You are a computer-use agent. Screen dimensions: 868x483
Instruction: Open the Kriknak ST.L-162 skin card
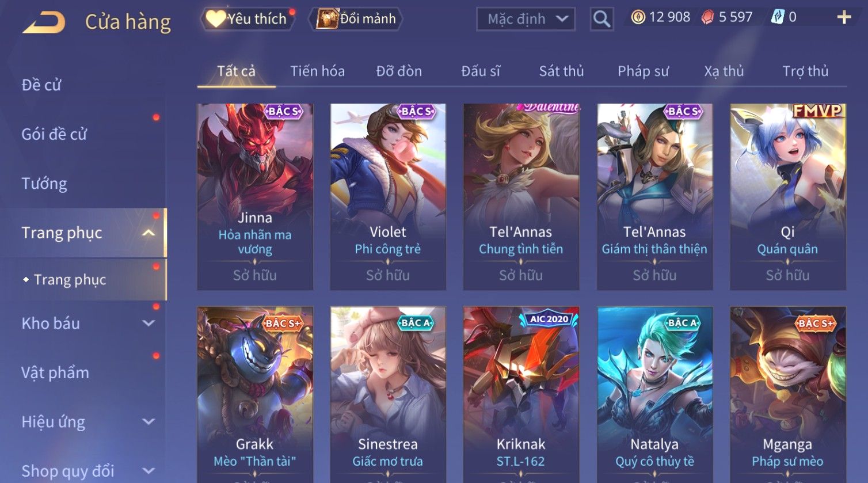point(521,394)
